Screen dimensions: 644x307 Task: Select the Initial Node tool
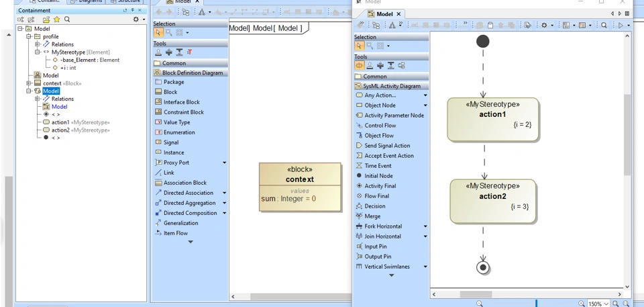(378, 176)
